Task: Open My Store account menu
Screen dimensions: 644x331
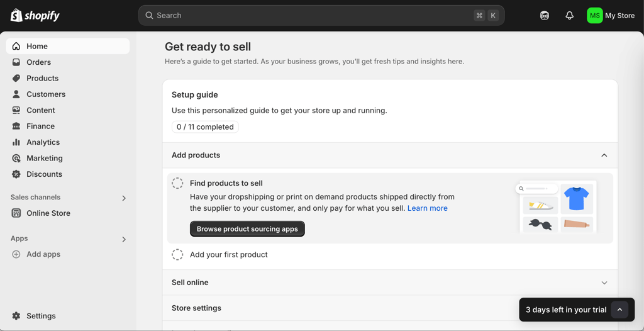Action: coord(611,16)
